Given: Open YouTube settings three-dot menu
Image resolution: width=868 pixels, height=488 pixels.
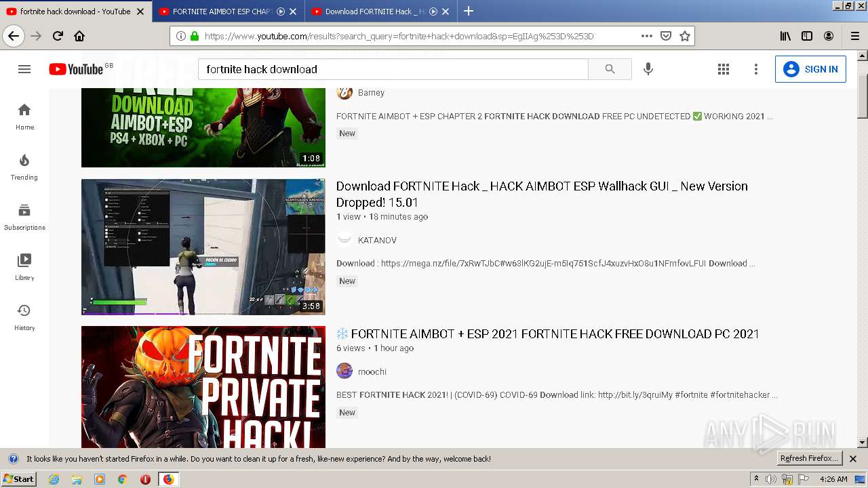Looking at the screenshot, I should tap(756, 69).
